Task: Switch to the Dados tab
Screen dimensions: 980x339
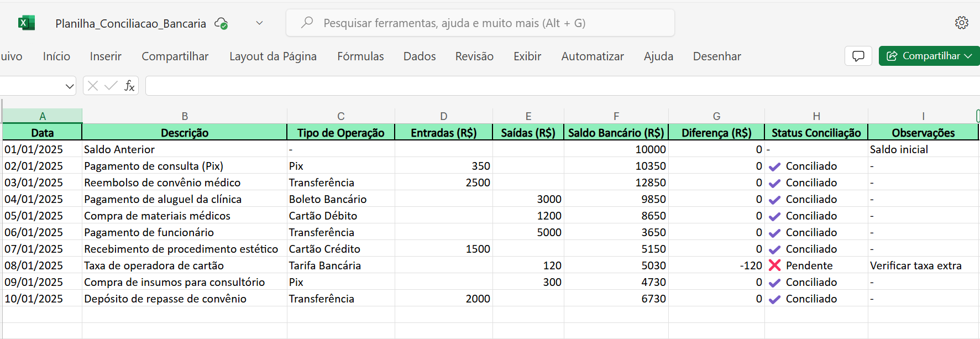Action: point(420,56)
